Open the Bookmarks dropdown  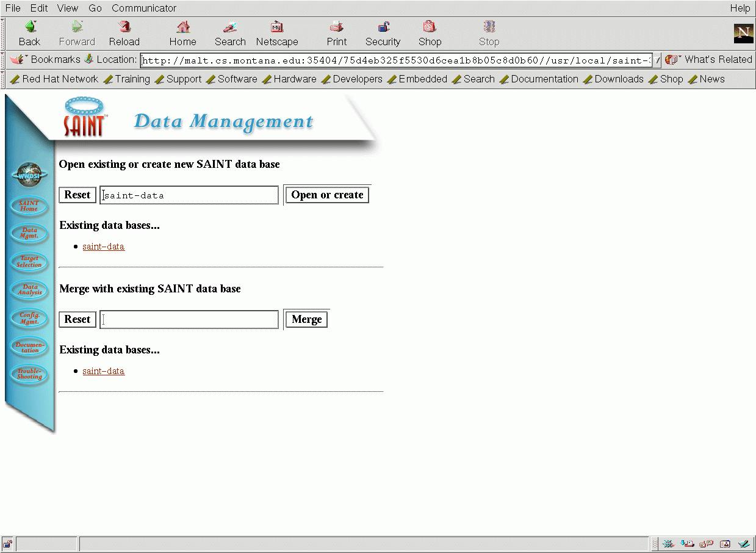46,59
